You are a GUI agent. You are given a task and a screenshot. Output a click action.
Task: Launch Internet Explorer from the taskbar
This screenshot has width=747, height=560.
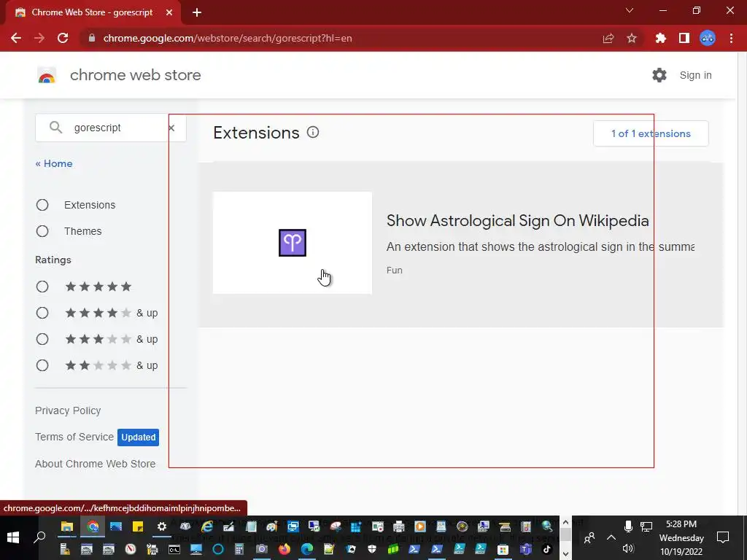tap(207, 526)
